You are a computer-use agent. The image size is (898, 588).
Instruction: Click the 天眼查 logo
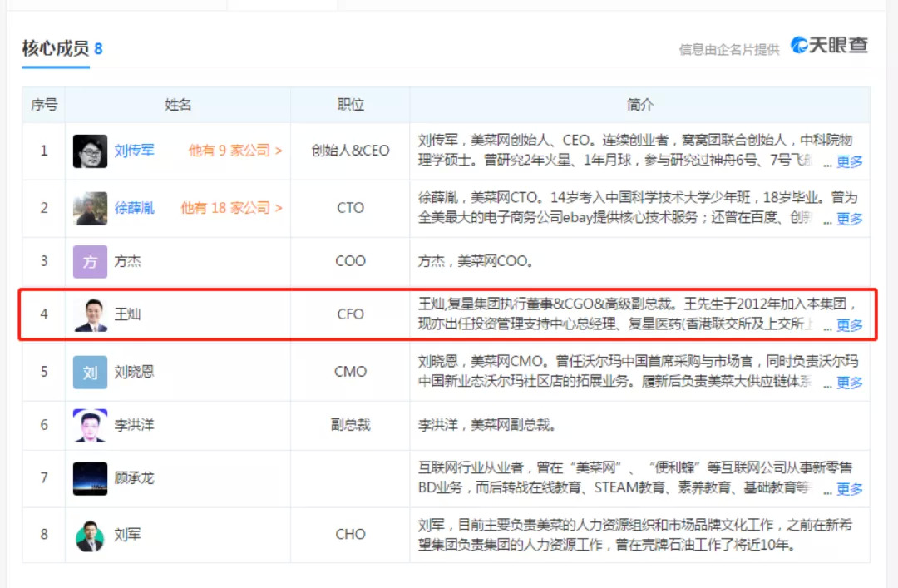pyautogui.click(x=829, y=45)
